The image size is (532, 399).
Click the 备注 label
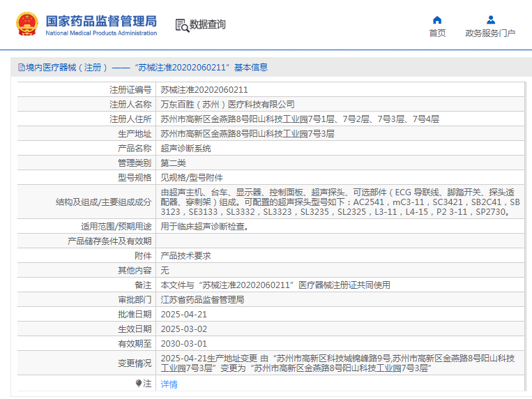(143, 285)
